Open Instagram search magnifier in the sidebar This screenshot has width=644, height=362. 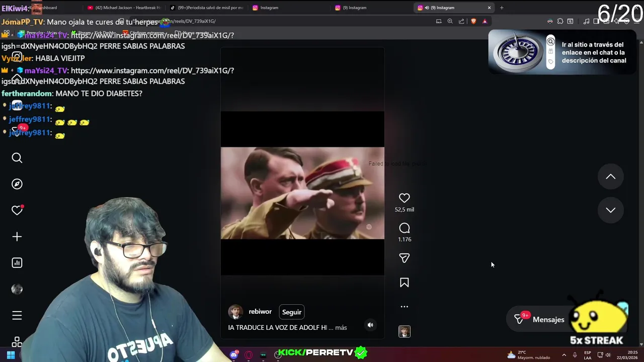[17, 158]
